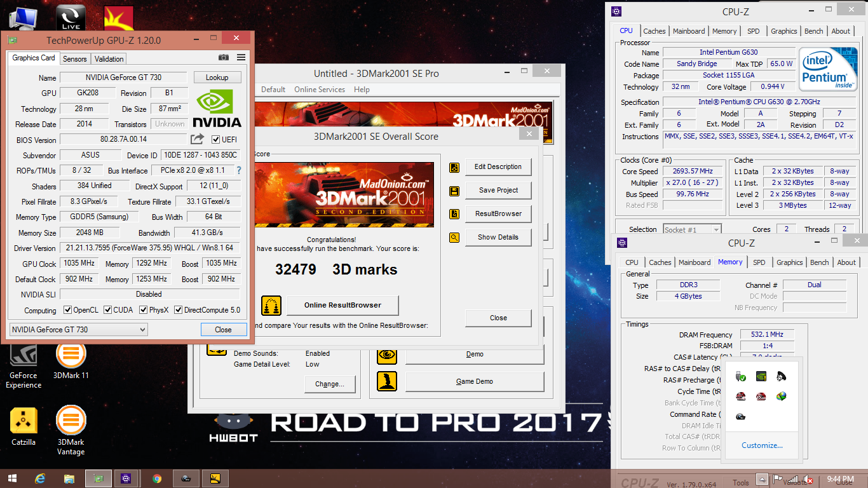Click the Save Project floppy disk icon
Viewport: 868px width, 488px height.
point(454,191)
